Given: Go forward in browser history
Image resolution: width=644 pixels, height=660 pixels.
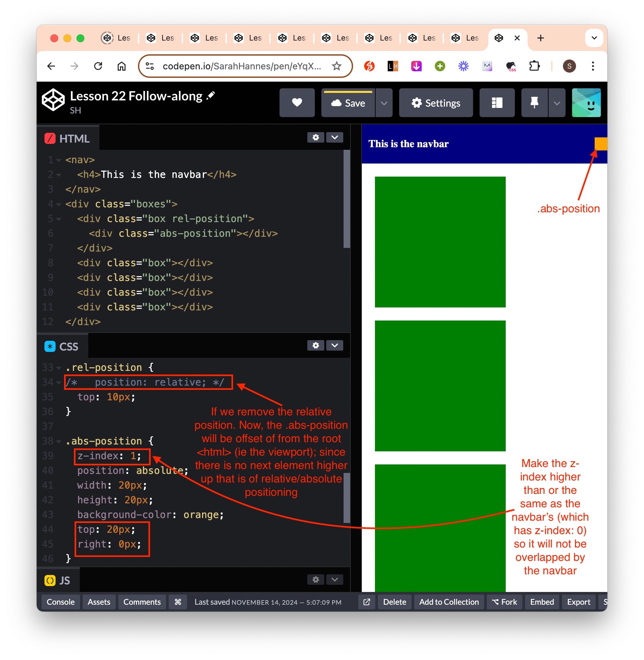Looking at the screenshot, I should (75, 66).
